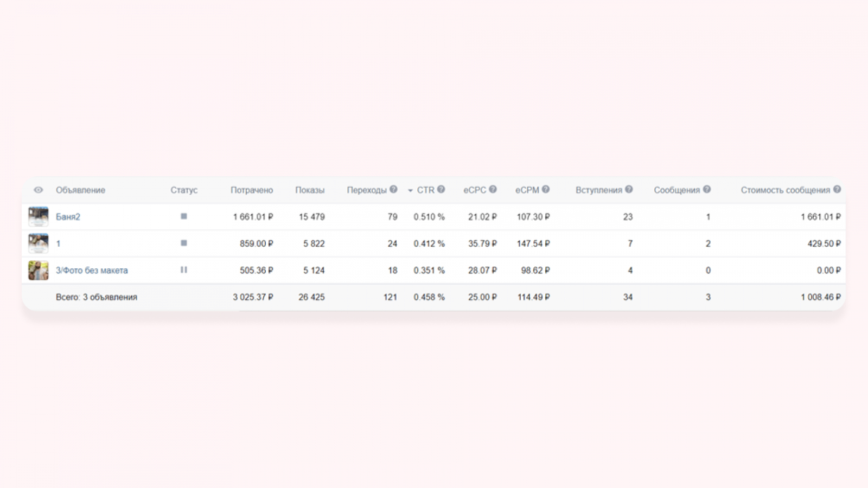Click the help icon next to CTR

coord(441,189)
